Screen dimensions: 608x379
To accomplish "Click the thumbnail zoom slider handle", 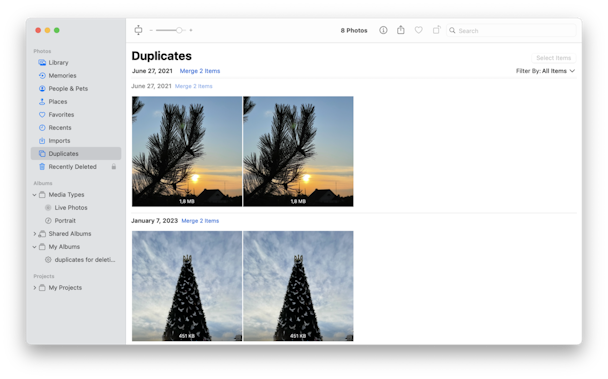I will coord(179,30).
